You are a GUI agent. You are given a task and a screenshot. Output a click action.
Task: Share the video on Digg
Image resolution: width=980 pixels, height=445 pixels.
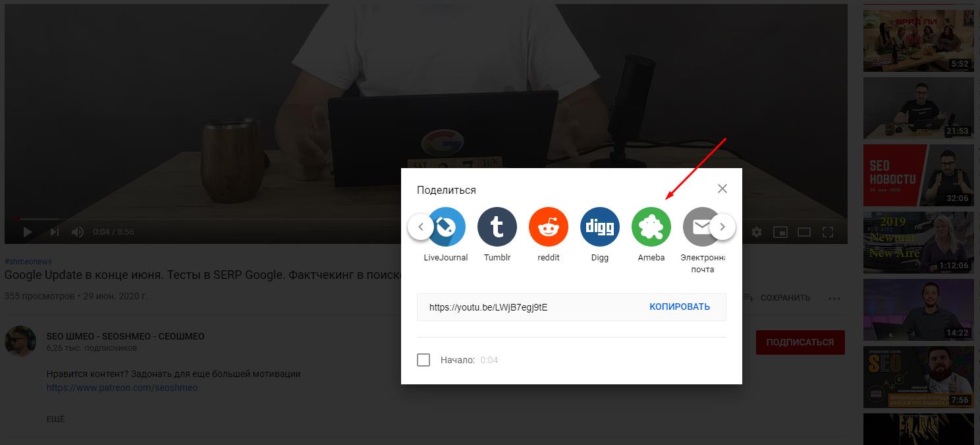(x=600, y=227)
